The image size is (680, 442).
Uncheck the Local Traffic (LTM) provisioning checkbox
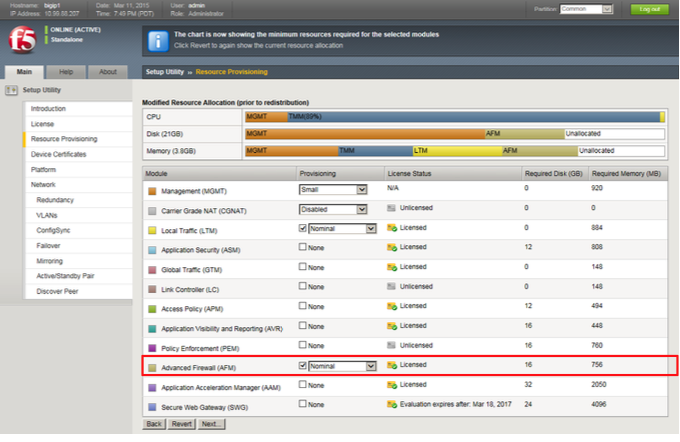pos(303,228)
